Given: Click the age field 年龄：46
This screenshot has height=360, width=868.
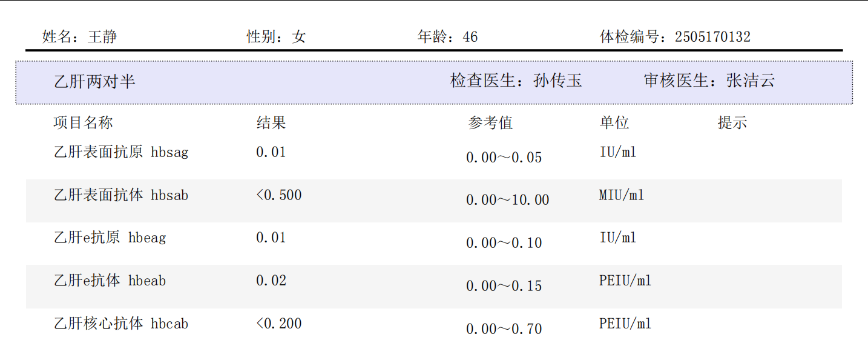Looking at the screenshot, I should pyautogui.click(x=447, y=37).
